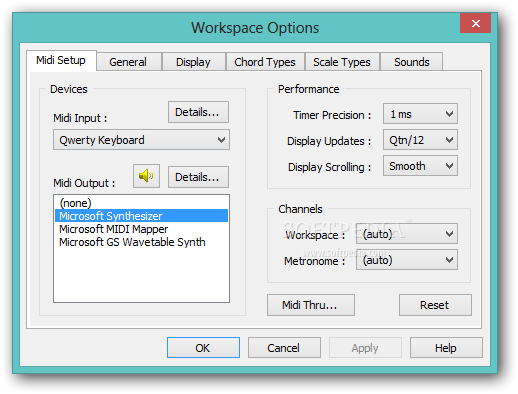The width and height of the screenshot is (518, 394).
Task: Select Microsoft Synthesizer output
Action: point(141,216)
